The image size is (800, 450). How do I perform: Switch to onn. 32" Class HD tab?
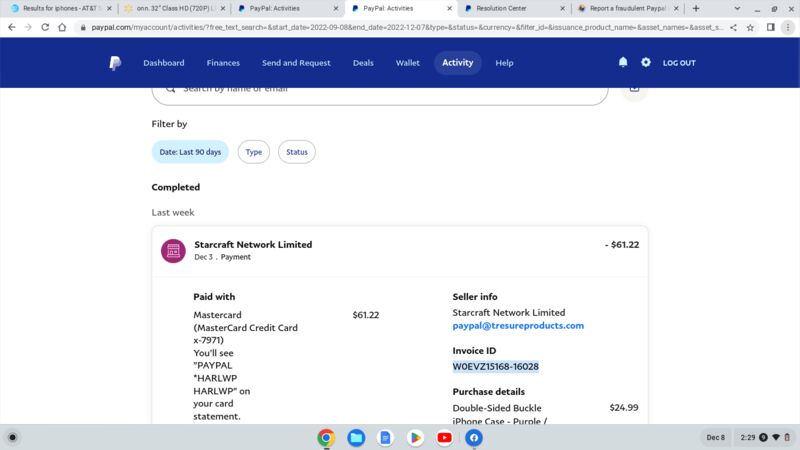pyautogui.click(x=174, y=9)
